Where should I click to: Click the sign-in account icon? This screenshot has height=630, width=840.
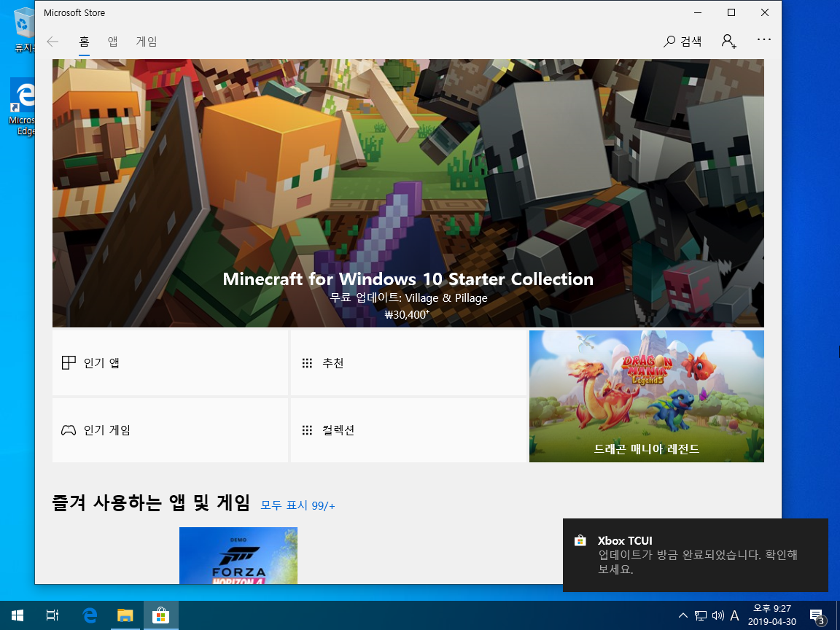[729, 42]
